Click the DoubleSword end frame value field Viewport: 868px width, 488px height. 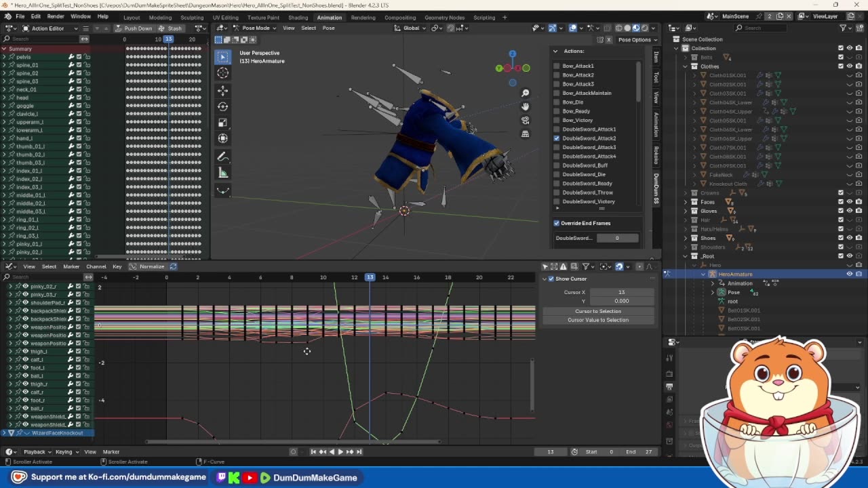click(x=616, y=238)
